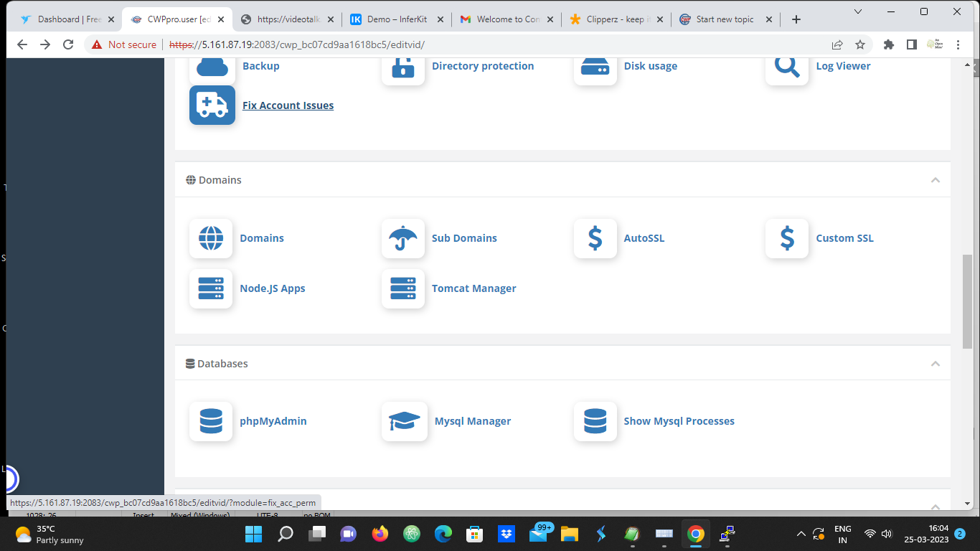Click the Not secure warning indicator
This screenshot has height=551, width=980.
[124, 44]
